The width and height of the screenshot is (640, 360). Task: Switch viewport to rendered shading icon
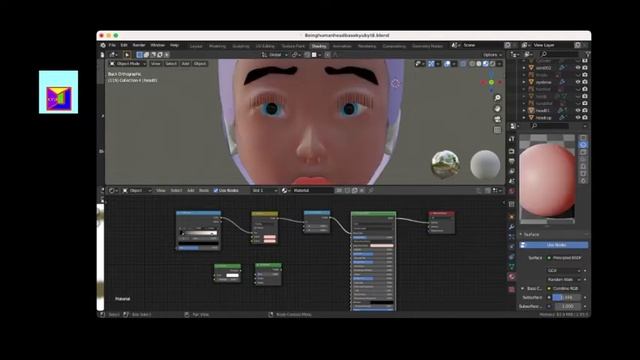coord(492,64)
